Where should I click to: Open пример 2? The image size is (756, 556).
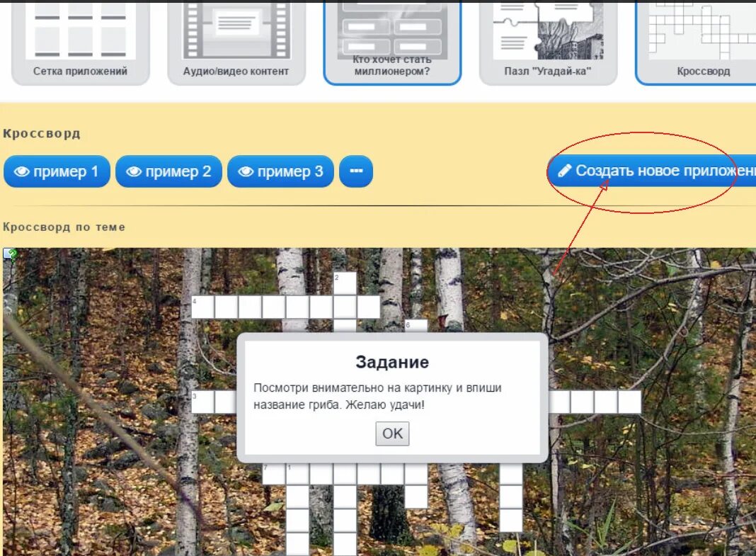tap(168, 171)
